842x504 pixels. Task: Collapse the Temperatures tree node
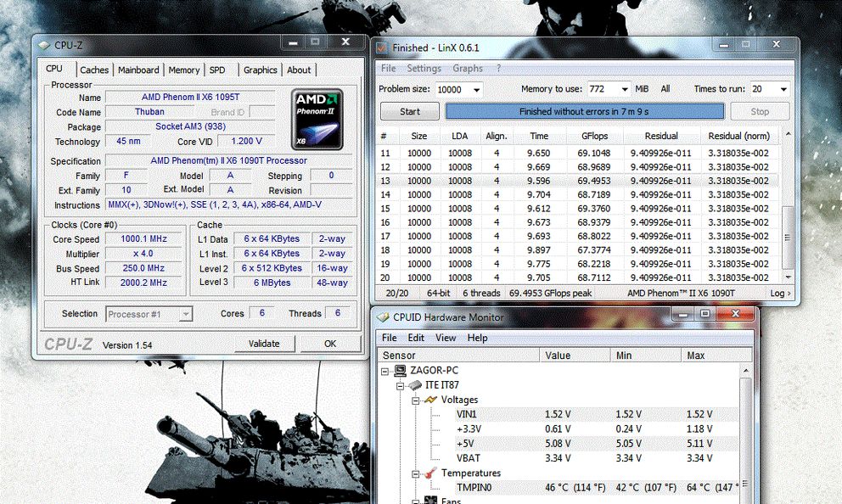416,474
